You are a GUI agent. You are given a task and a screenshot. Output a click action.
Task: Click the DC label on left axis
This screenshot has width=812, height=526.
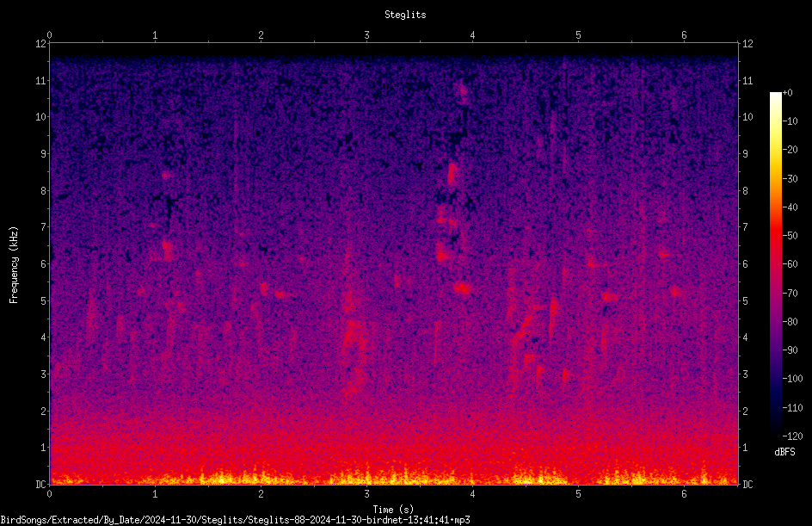tap(40, 484)
